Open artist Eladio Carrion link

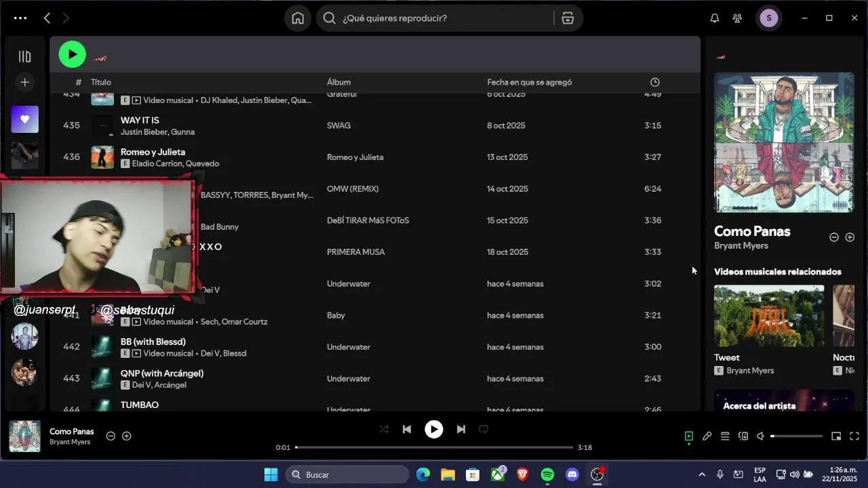tap(157, 163)
